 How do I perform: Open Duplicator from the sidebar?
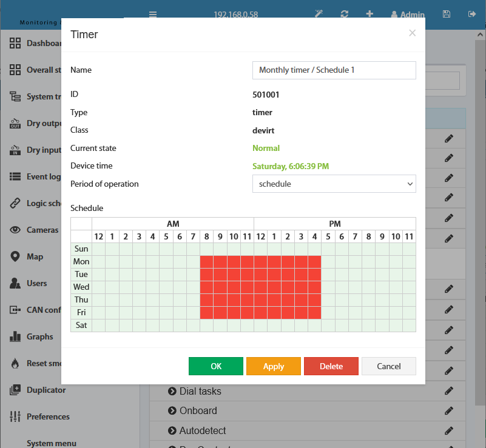pos(38,390)
